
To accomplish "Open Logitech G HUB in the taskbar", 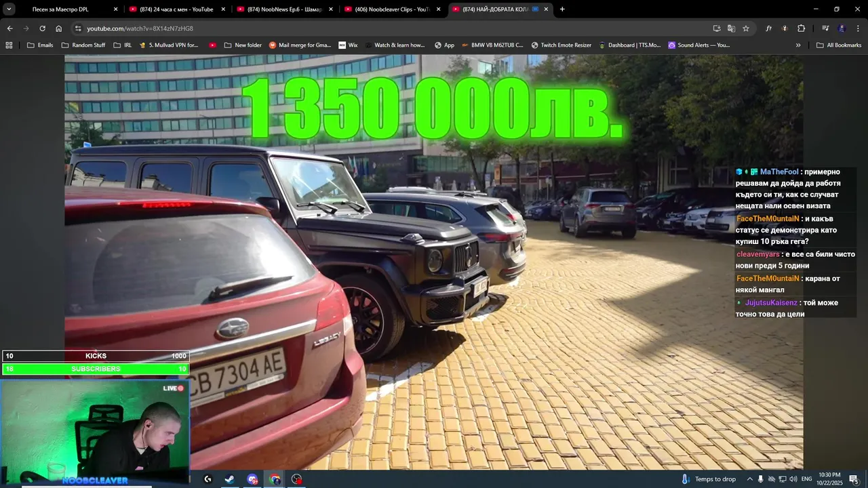I will coord(208,479).
